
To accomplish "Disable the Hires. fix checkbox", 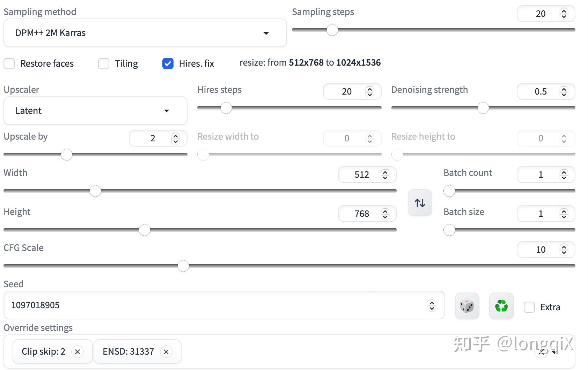I will coord(168,64).
